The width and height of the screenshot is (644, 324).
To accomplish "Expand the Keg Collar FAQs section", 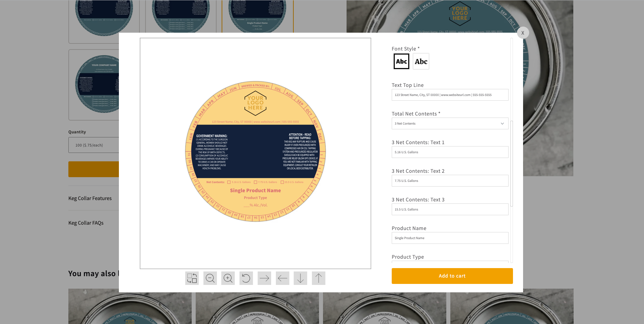I will [x=86, y=223].
